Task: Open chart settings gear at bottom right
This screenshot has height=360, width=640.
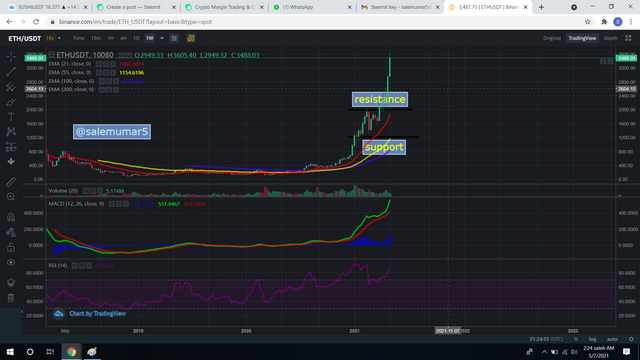Action: coord(631,339)
